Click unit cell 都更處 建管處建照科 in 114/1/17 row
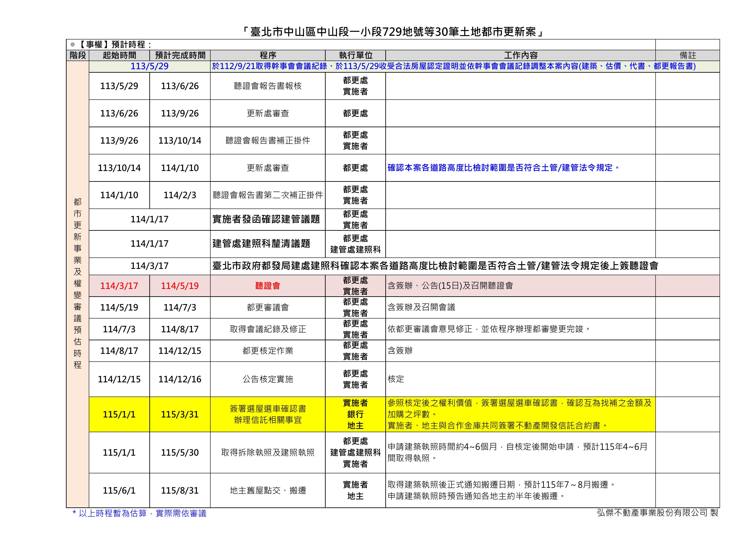Screen dimensions: 756x535 355,244
